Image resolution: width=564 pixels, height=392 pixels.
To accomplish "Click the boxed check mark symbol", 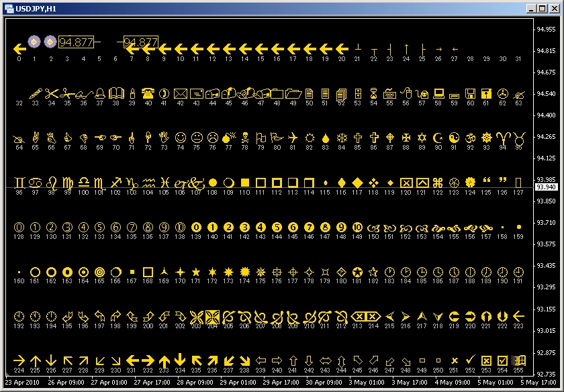I will pyautogui.click(x=502, y=360).
